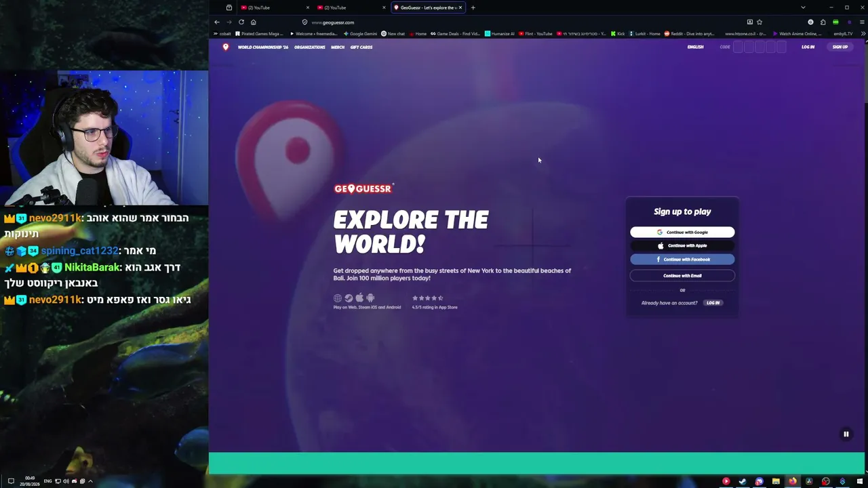868x488 pixels.
Task: Open the New chat bookmark
Action: [x=393, y=34]
